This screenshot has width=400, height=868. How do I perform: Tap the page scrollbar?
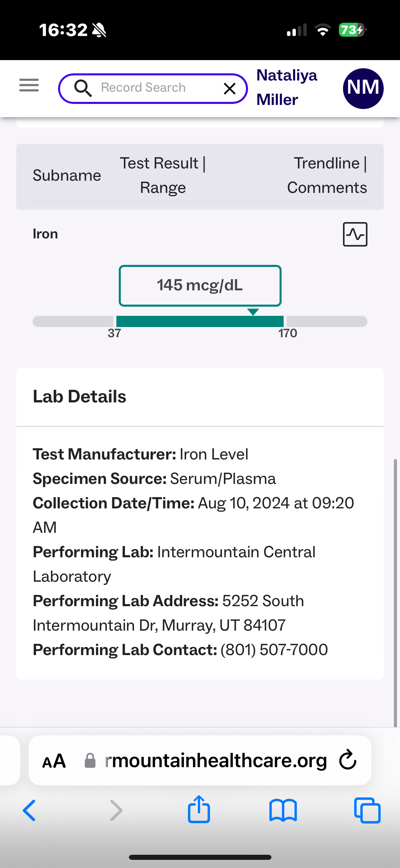click(x=395, y=591)
